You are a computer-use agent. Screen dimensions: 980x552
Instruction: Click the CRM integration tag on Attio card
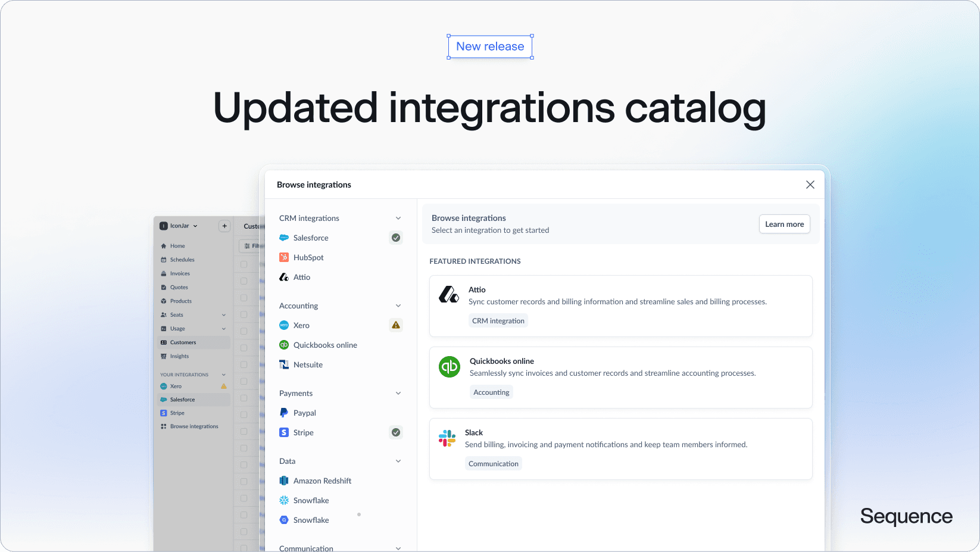tap(498, 321)
